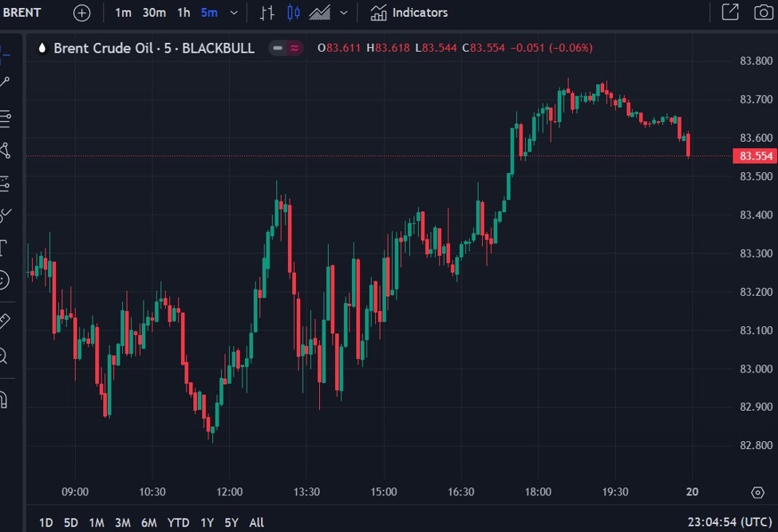Select the trend line drawing tool

4,82
